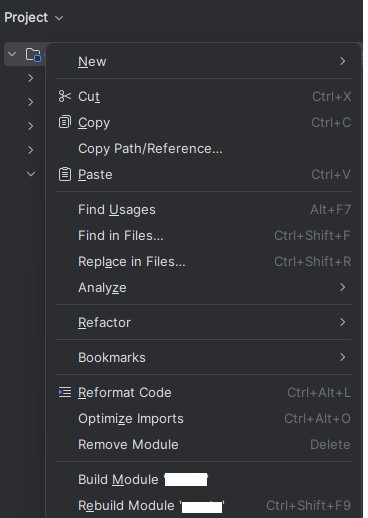Select Find in Files...
The height and width of the screenshot is (518, 368).
(203, 236)
